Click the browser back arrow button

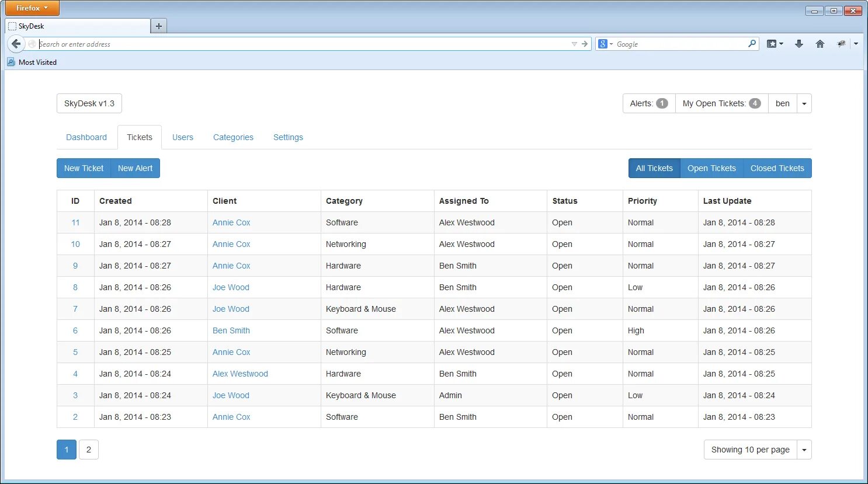point(16,44)
